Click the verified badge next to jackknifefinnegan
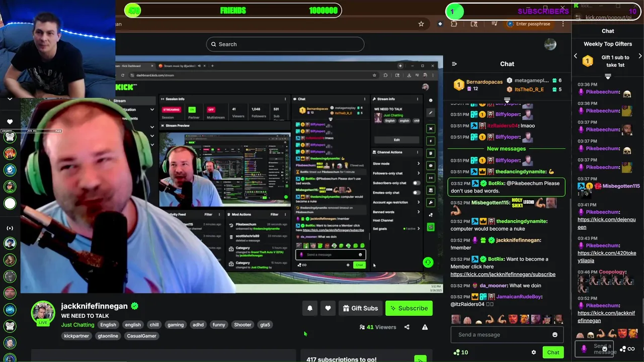 135,306
